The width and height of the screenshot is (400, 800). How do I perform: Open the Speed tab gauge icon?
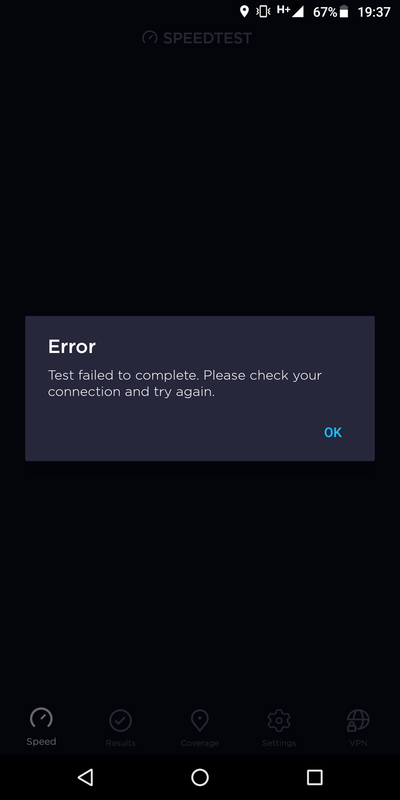pyautogui.click(x=41, y=718)
